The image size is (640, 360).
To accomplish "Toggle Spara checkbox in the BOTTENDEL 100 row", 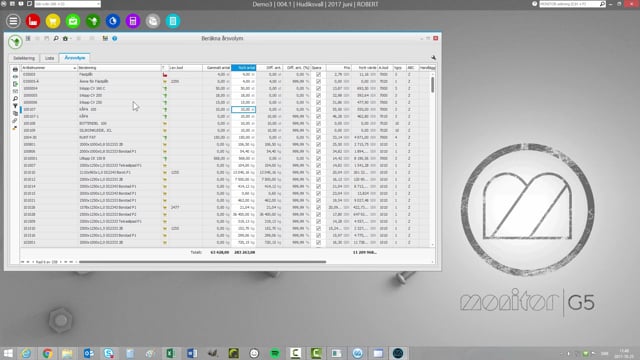I will point(318,123).
